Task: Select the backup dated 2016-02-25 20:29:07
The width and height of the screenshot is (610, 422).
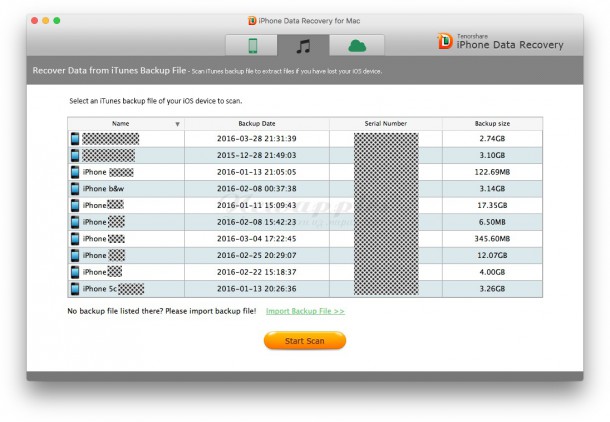Action: [256, 255]
